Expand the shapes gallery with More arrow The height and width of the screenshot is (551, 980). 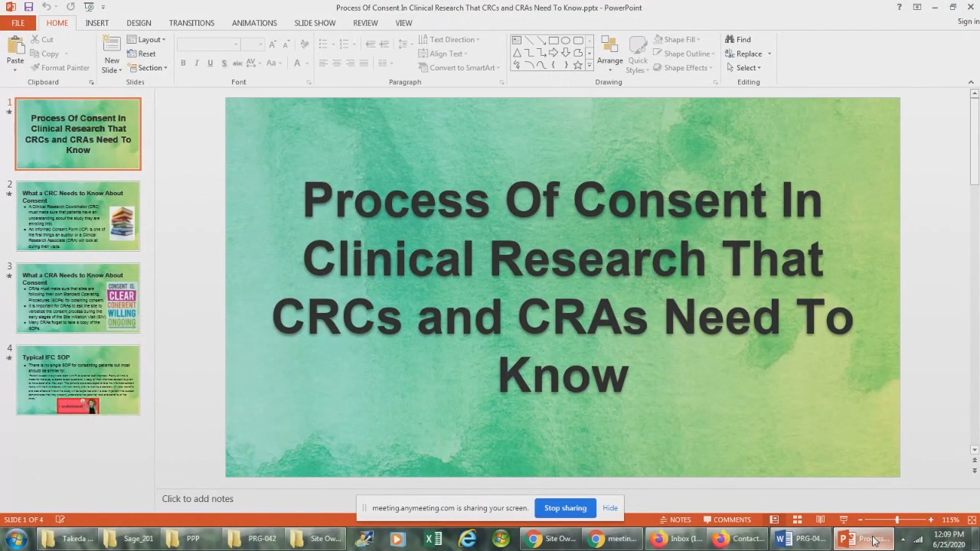(x=591, y=65)
